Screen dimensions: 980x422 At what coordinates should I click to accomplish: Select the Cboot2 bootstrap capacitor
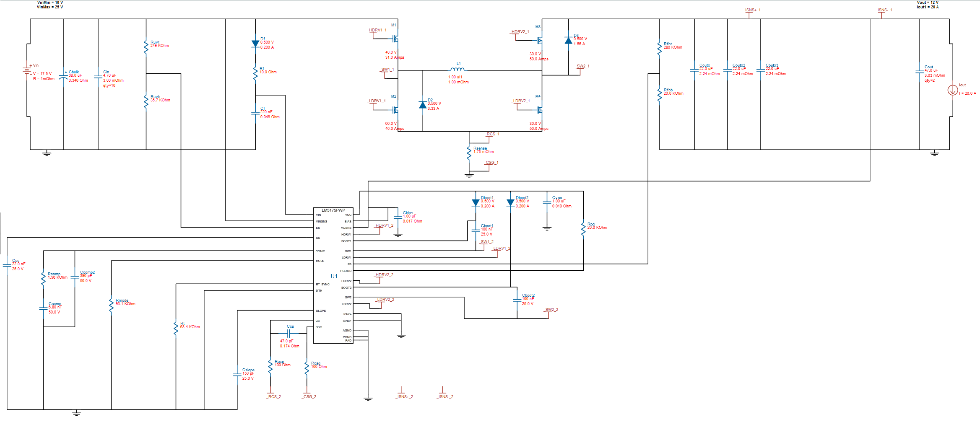click(516, 300)
